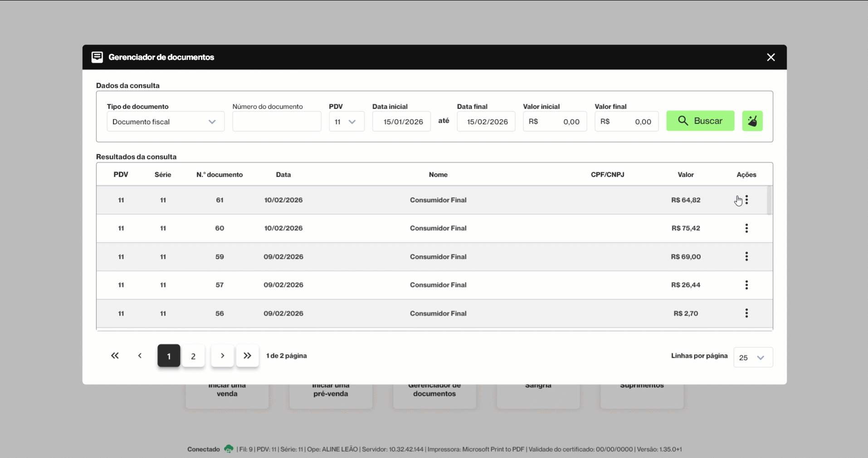Open actions menu for document 61
The height and width of the screenshot is (458, 868).
coord(746,200)
